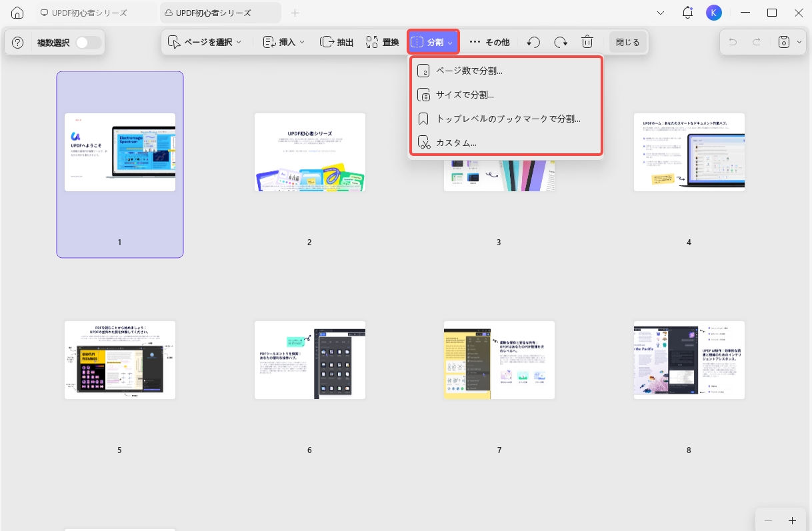Open the ページを選択 dropdown
The width and height of the screenshot is (812, 531).
coord(205,42)
